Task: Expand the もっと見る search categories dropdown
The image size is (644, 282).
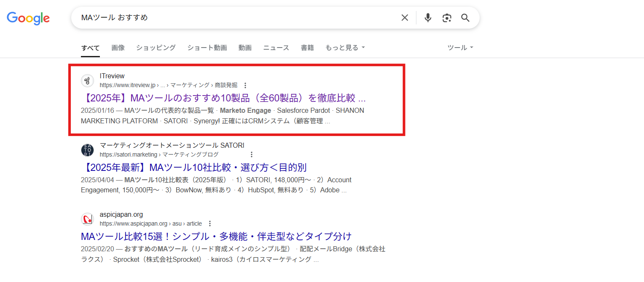Action: click(x=342, y=48)
